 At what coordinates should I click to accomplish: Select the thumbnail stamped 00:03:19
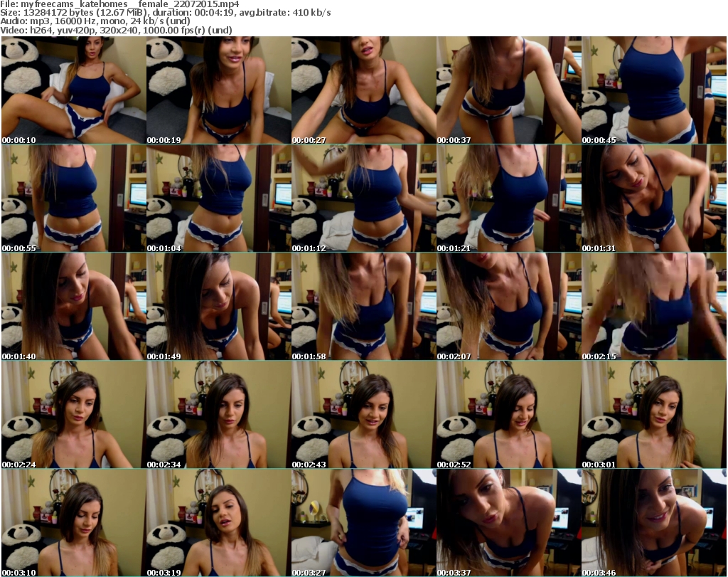(x=219, y=523)
